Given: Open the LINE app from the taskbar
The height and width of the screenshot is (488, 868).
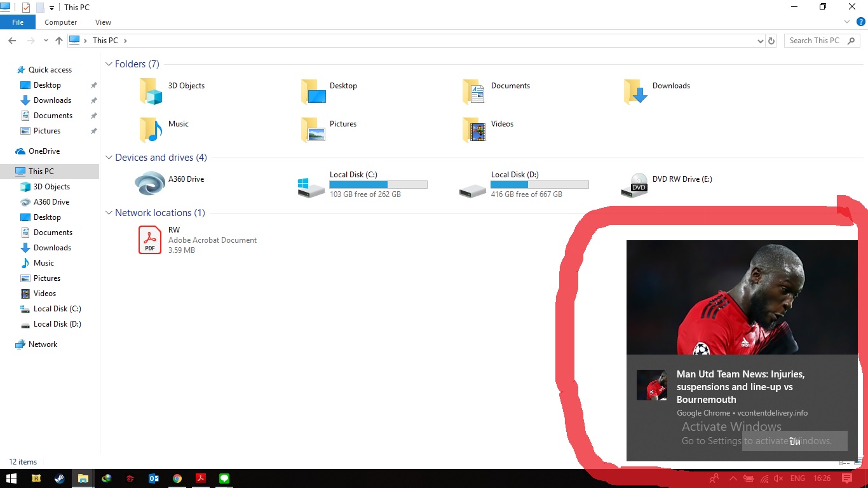Looking at the screenshot, I should pos(224,478).
